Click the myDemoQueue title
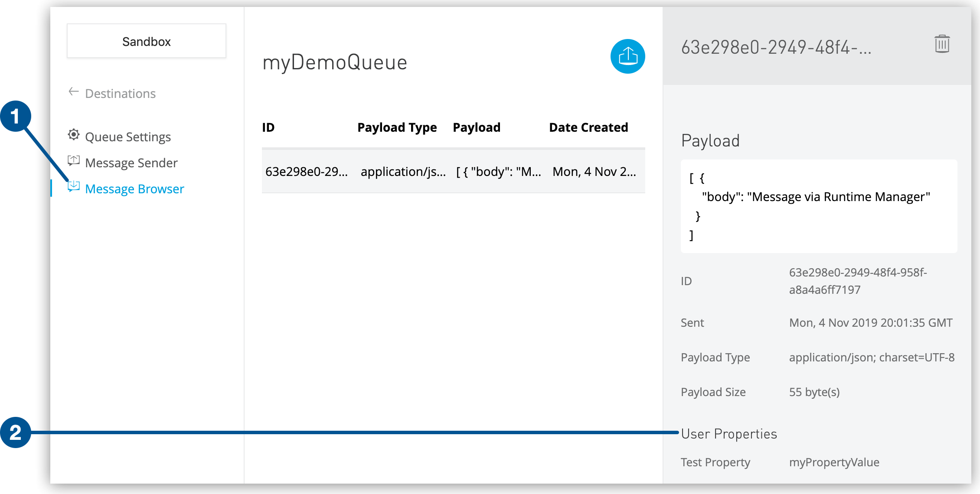Image resolution: width=980 pixels, height=494 pixels. click(334, 62)
